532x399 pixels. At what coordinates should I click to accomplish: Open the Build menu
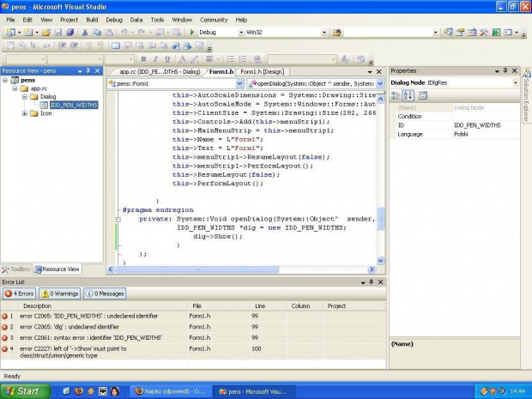92,19
